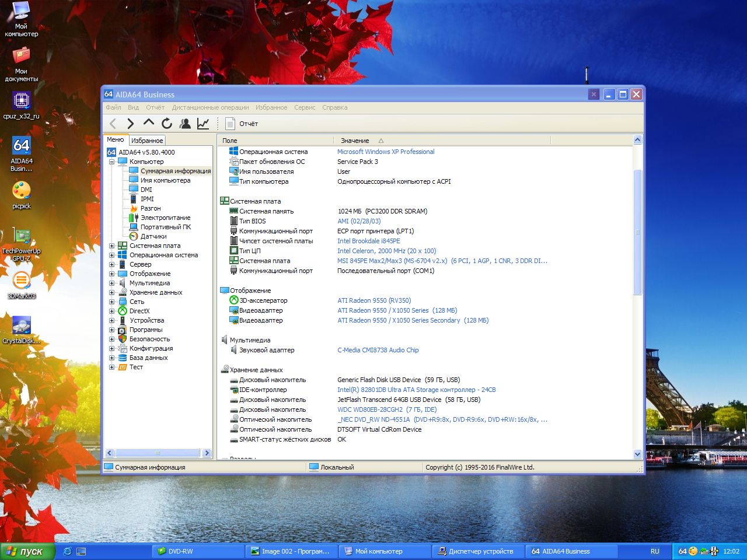The height and width of the screenshot is (560, 747).
Task: Select Датчики in the tree
Action: 153,236
